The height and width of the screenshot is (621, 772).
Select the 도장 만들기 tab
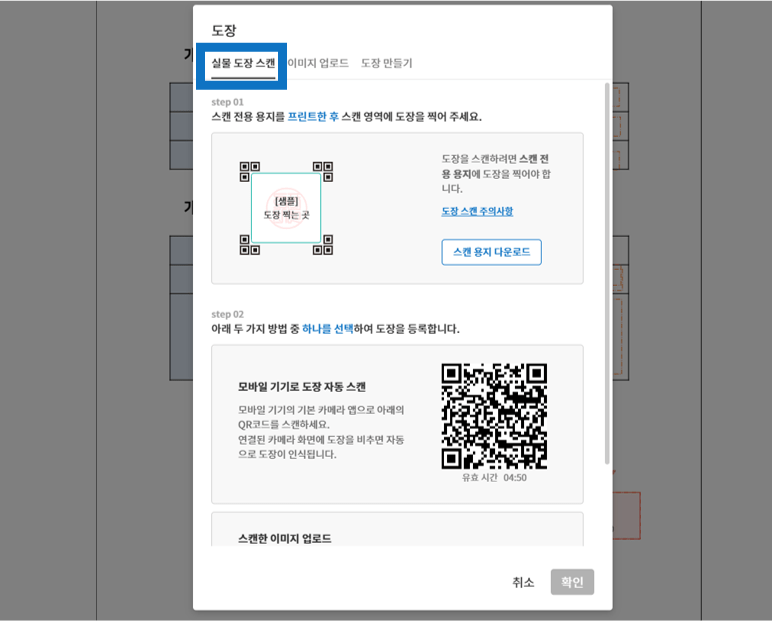(x=386, y=63)
